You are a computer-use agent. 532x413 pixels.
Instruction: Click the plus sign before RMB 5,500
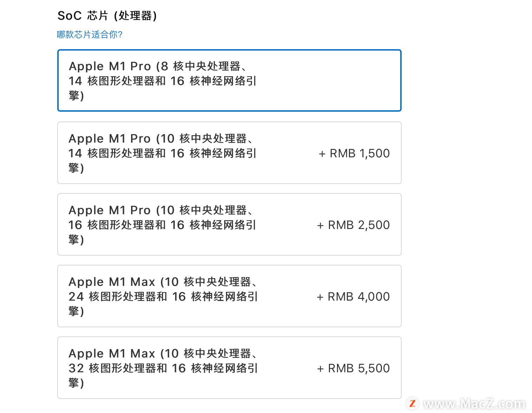[x=320, y=369]
